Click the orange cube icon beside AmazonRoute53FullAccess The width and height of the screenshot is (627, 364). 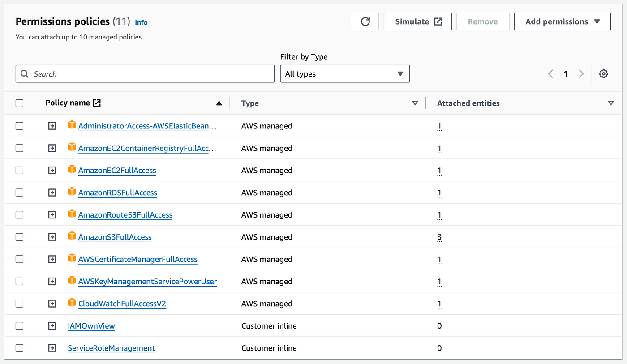[72, 214]
